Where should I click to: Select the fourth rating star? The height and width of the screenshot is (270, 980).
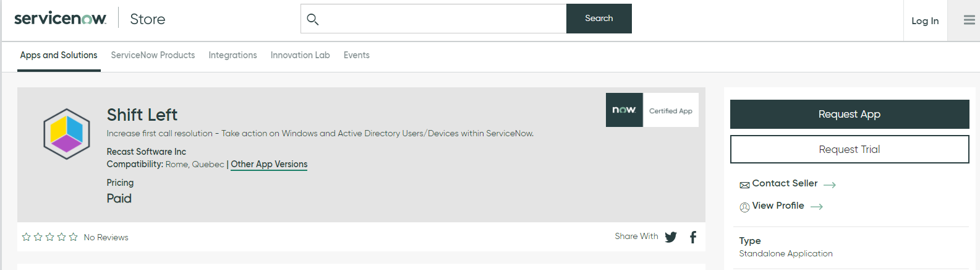(x=61, y=237)
